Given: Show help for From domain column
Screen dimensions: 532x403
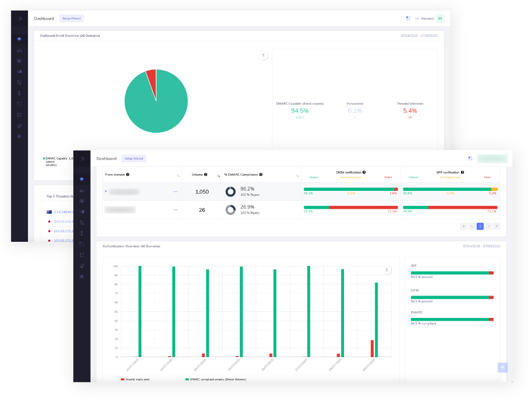Looking at the screenshot, I should (x=128, y=175).
